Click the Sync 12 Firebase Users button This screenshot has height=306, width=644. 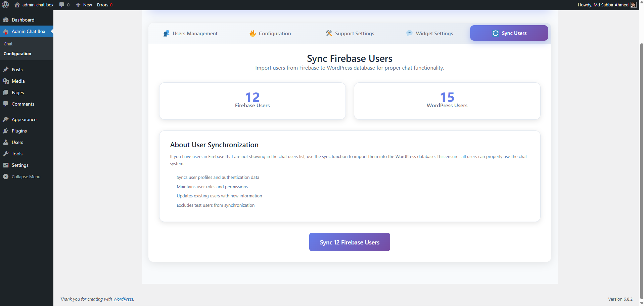point(350,242)
